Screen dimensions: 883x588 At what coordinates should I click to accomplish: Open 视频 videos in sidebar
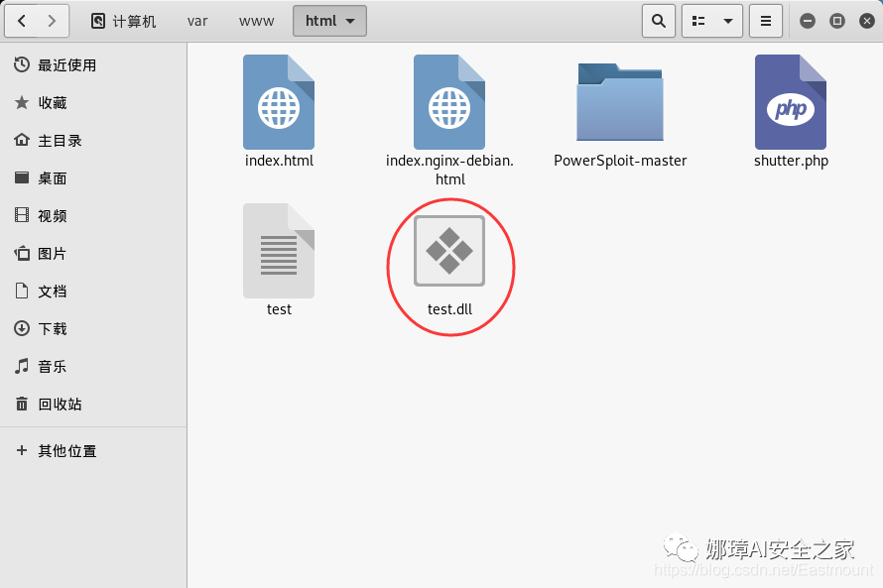pos(93,215)
